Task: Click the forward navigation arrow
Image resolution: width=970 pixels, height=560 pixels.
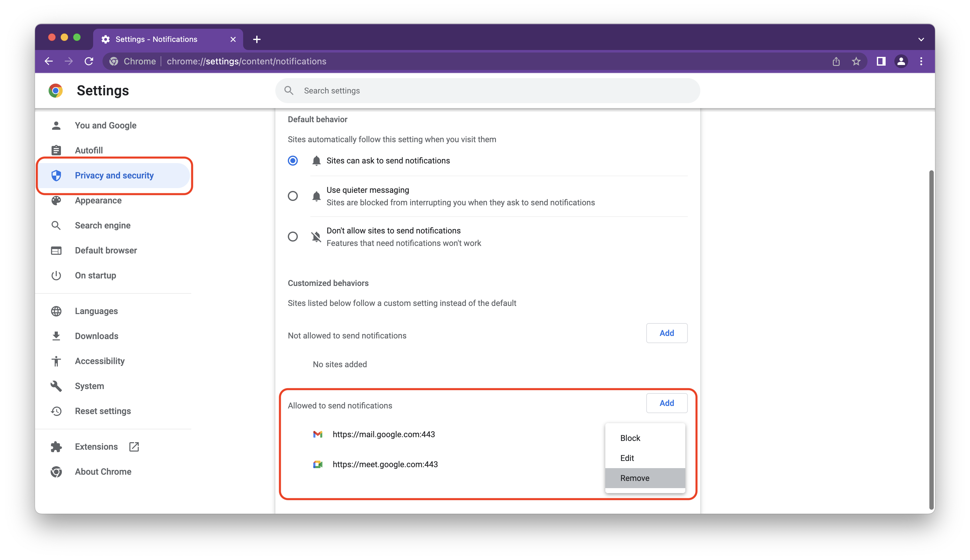Action: [69, 61]
